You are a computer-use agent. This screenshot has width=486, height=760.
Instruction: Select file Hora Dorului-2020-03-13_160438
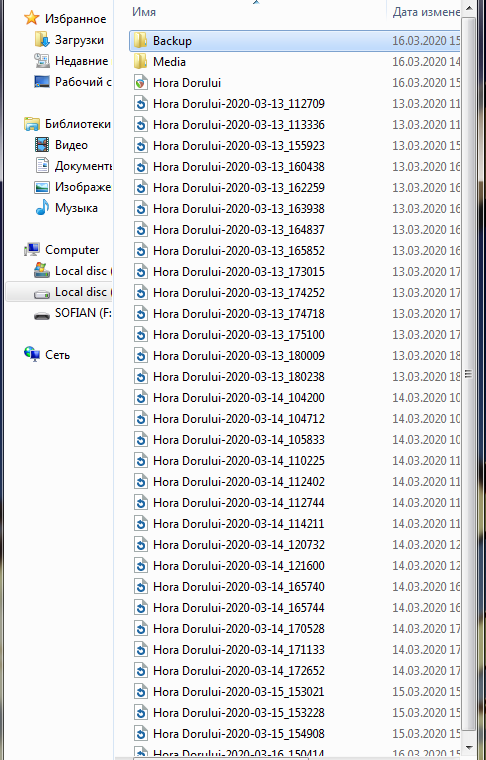point(239,167)
